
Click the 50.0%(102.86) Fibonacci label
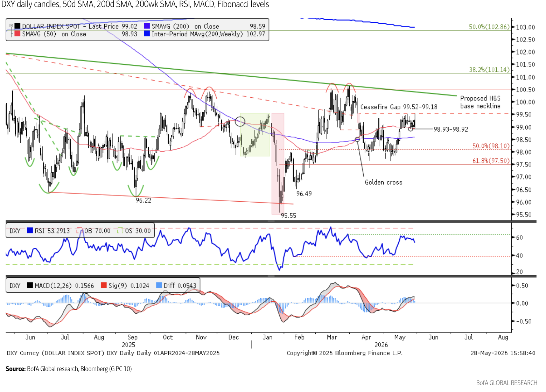click(x=489, y=27)
